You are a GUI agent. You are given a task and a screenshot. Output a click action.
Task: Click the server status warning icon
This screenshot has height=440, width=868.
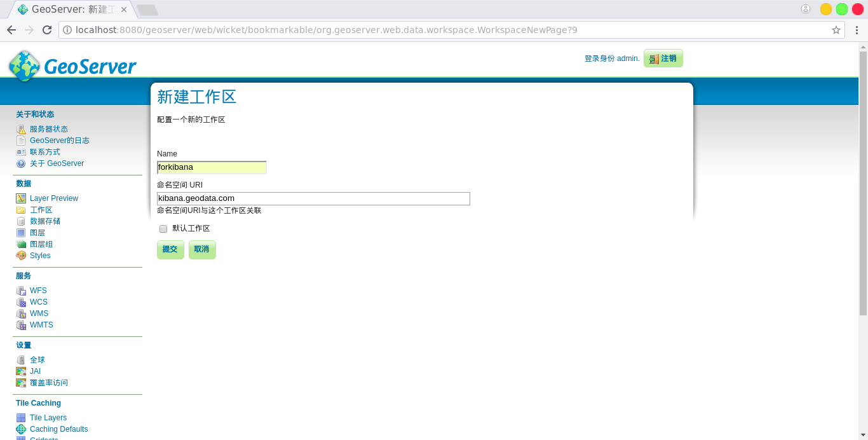(21, 129)
